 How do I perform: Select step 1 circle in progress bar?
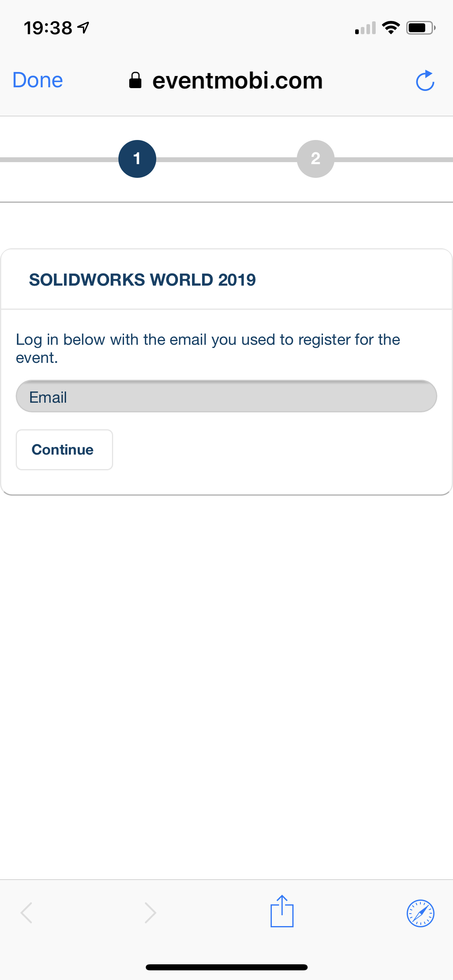click(137, 159)
